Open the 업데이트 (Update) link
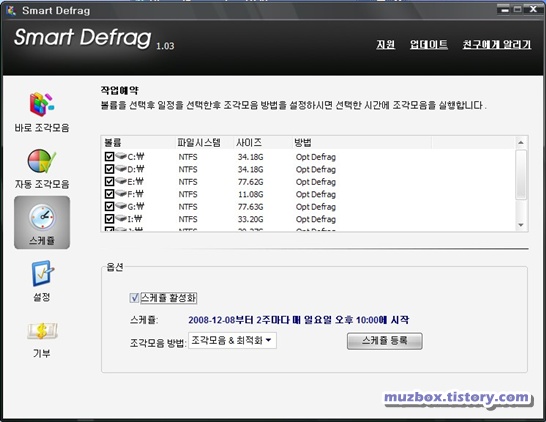This screenshot has height=422, width=546. click(x=429, y=45)
